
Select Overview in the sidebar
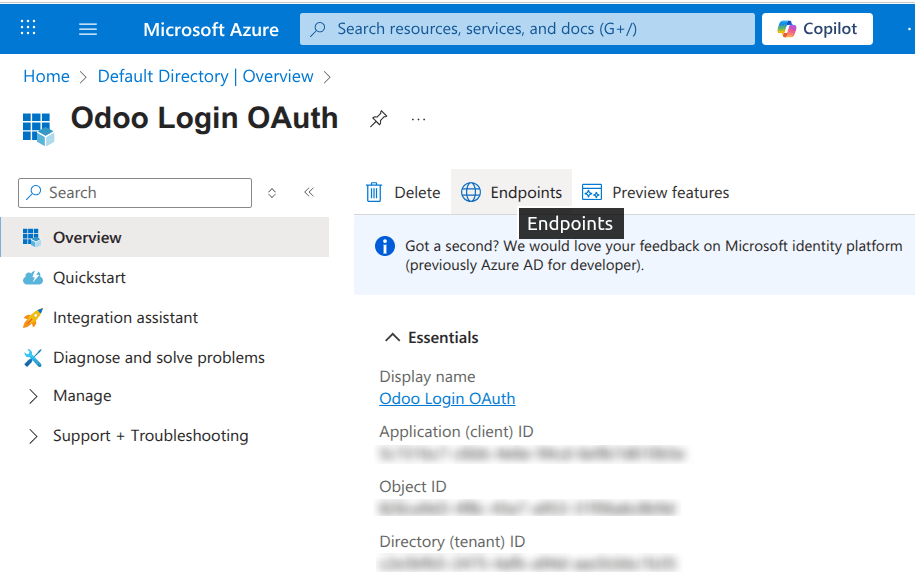click(85, 237)
